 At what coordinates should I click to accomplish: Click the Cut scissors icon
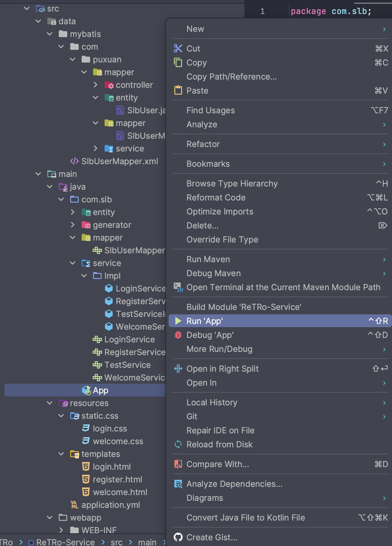tap(178, 48)
